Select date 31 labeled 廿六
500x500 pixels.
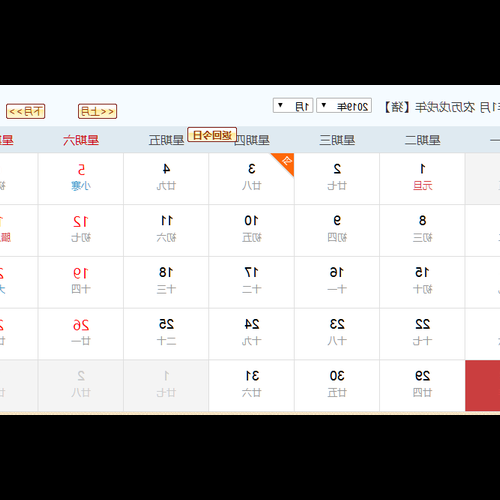tap(251, 386)
